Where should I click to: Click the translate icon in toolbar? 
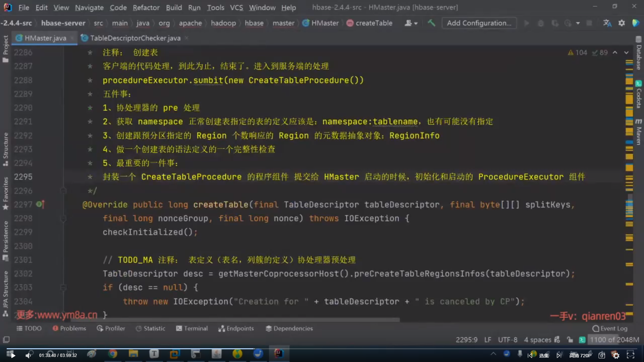coord(607,23)
